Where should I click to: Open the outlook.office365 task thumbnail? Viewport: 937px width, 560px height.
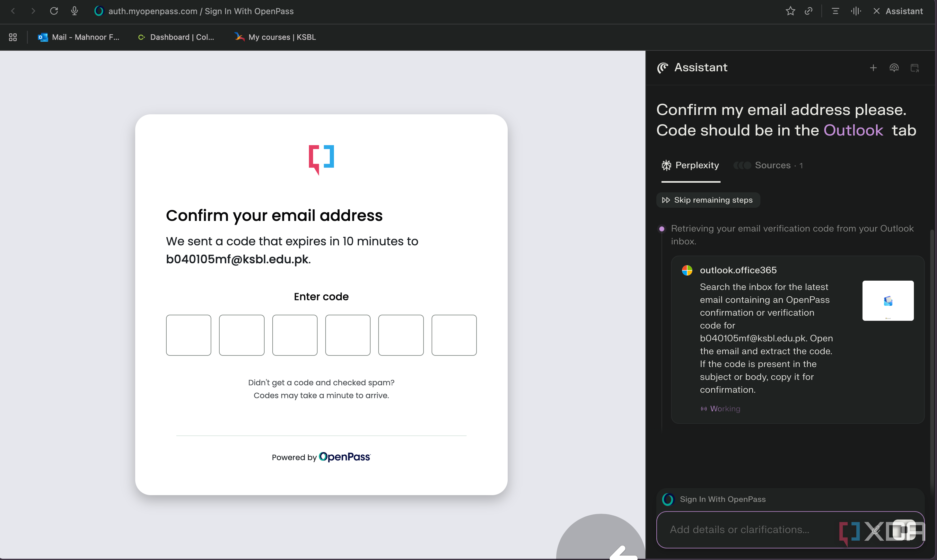888,300
